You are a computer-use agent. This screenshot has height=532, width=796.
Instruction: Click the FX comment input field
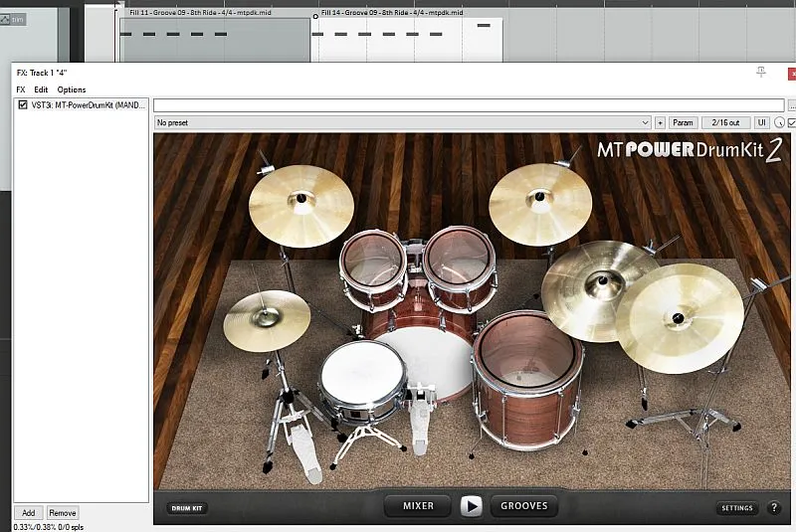(x=469, y=105)
